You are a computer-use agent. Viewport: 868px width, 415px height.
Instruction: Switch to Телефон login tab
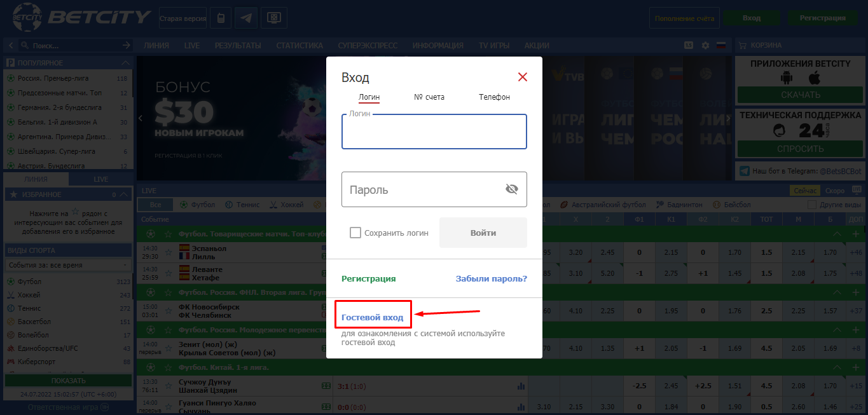494,97
